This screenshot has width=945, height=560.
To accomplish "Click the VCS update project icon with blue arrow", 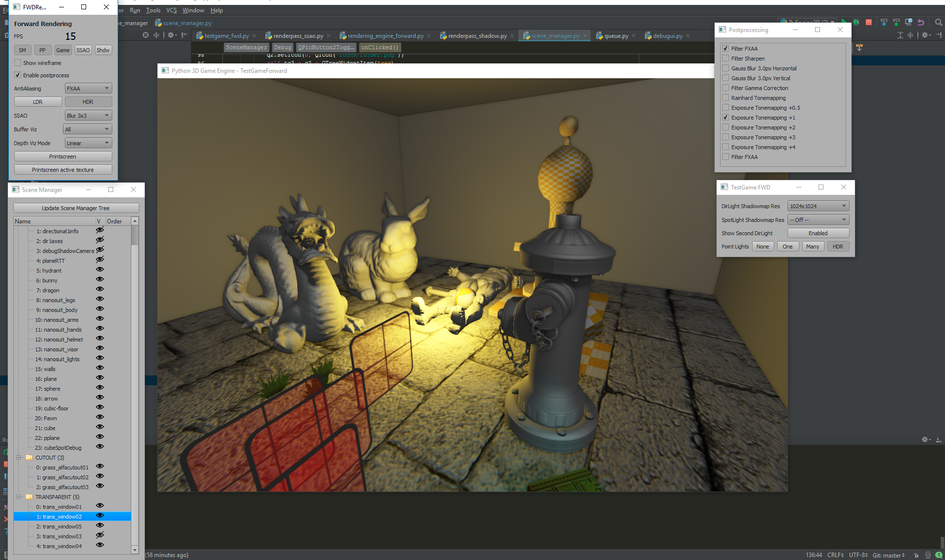I will [x=884, y=22].
